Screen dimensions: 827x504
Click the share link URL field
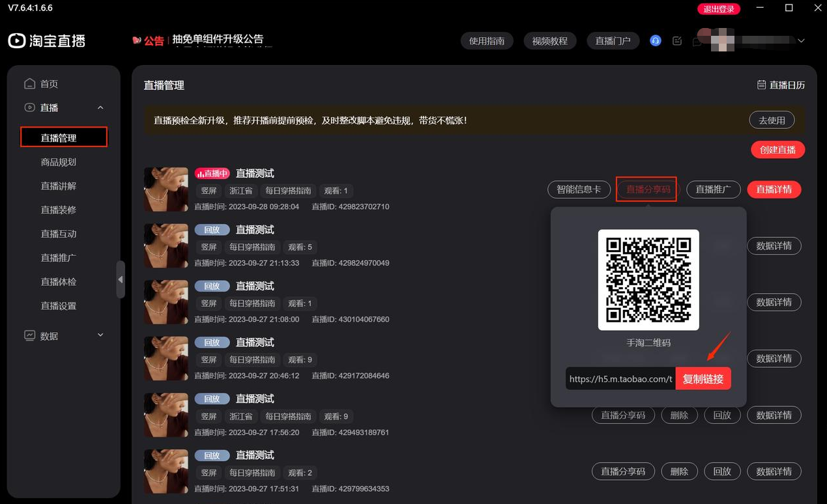(x=620, y=379)
